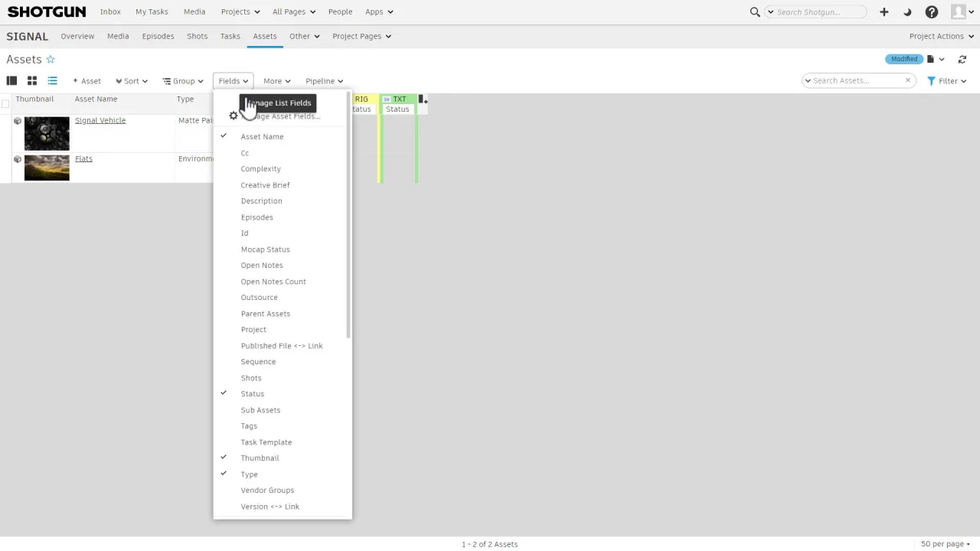Click asset cube icon for Flats row
The height and width of the screenshot is (551, 980).
point(18,159)
